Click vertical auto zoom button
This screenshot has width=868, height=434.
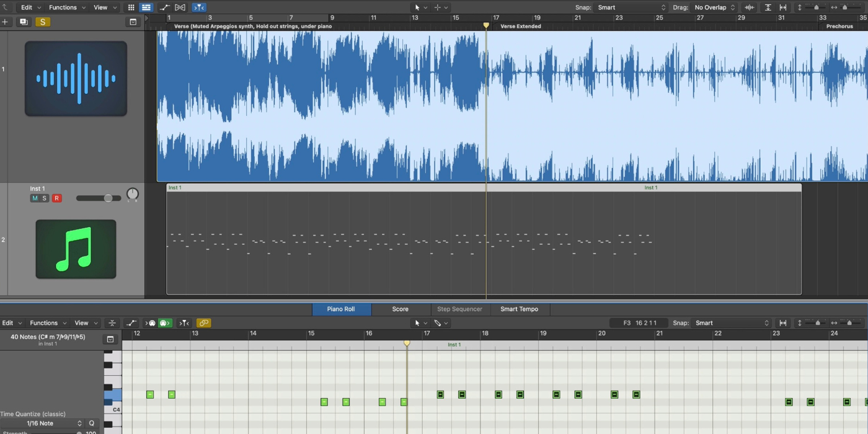[768, 7]
